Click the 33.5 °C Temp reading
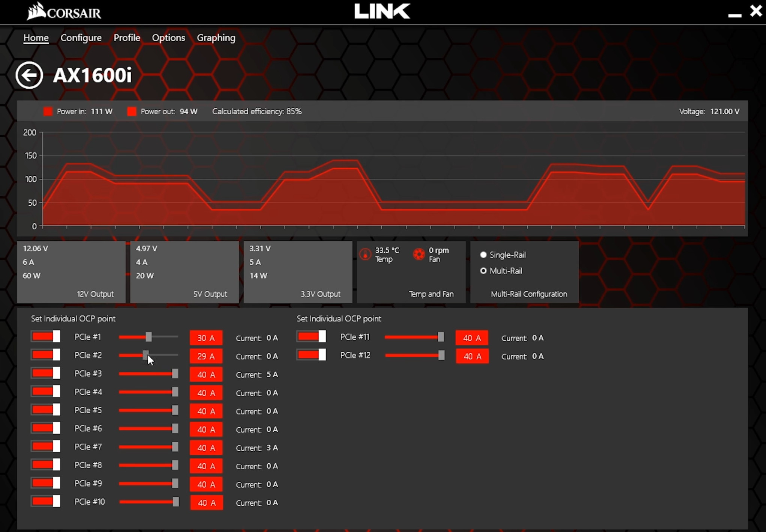The width and height of the screenshot is (766, 532). pos(387,255)
